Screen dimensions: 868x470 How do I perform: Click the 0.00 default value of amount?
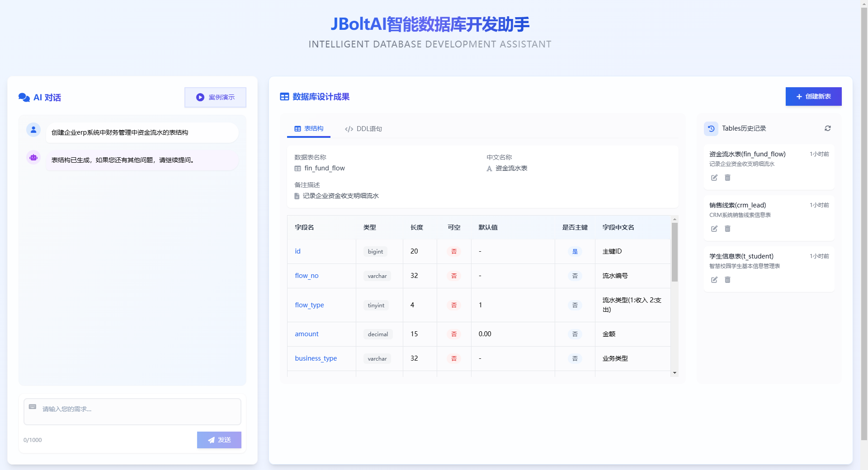[x=485, y=334]
